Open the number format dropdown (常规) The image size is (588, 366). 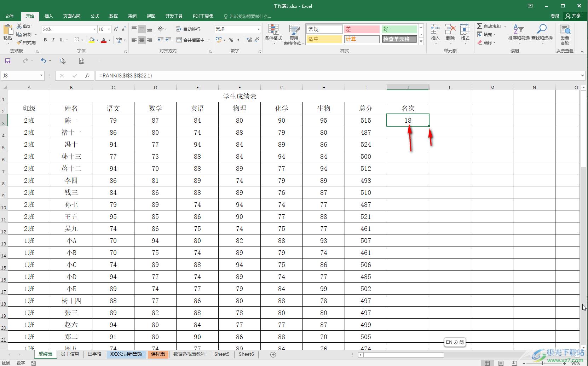click(x=258, y=29)
